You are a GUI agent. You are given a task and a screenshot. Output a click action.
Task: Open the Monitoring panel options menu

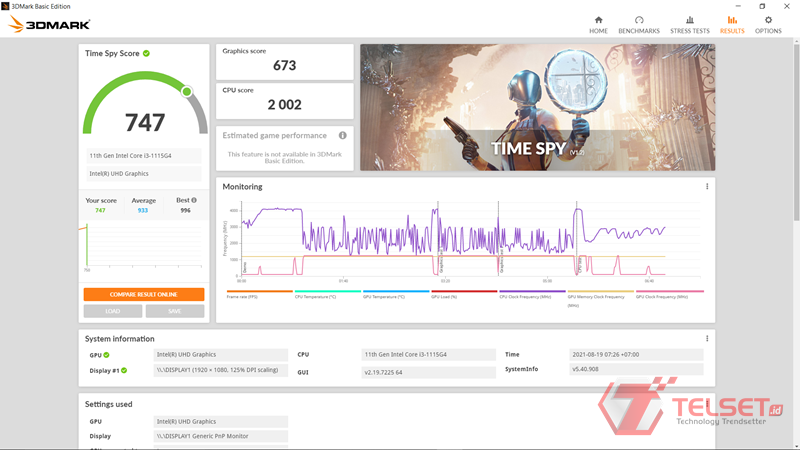(707, 186)
